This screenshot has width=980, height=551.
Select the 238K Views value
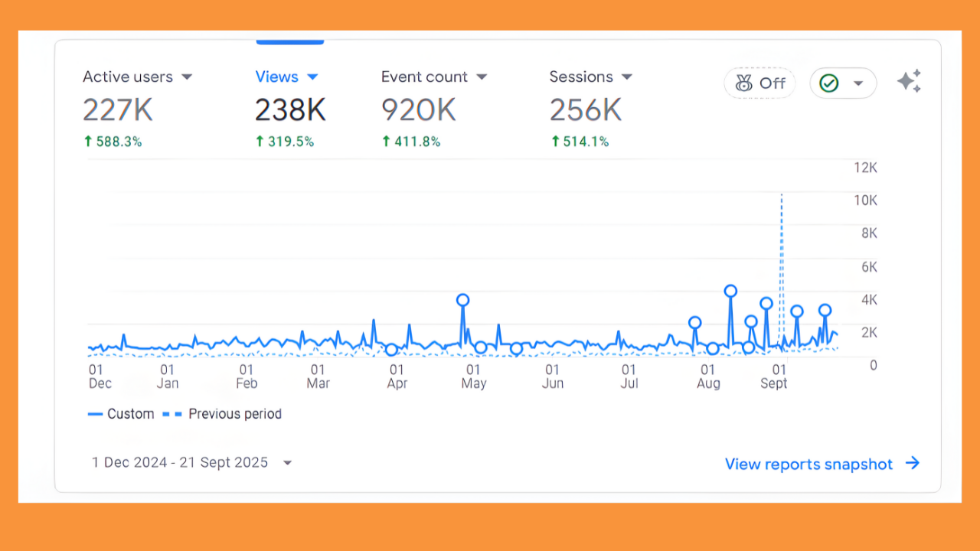tap(290, 109)
